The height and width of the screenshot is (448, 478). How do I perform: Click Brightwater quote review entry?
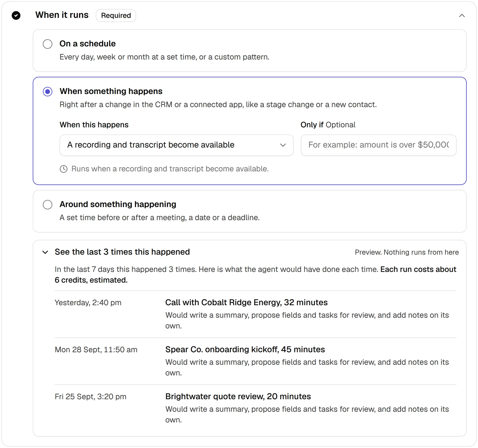[238, 396]
